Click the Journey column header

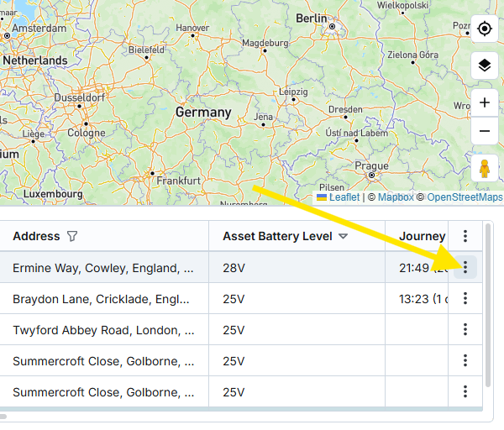click(x=422, y=237)
